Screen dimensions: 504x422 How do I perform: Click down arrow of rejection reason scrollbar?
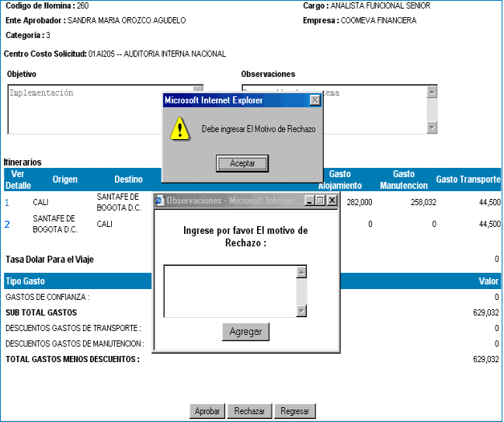click(x=301, y=311)
